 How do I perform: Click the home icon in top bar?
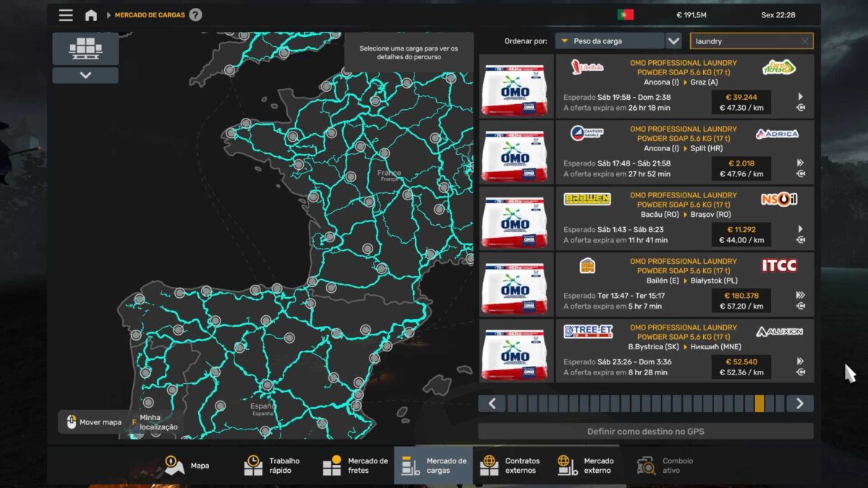pos(91,15)
